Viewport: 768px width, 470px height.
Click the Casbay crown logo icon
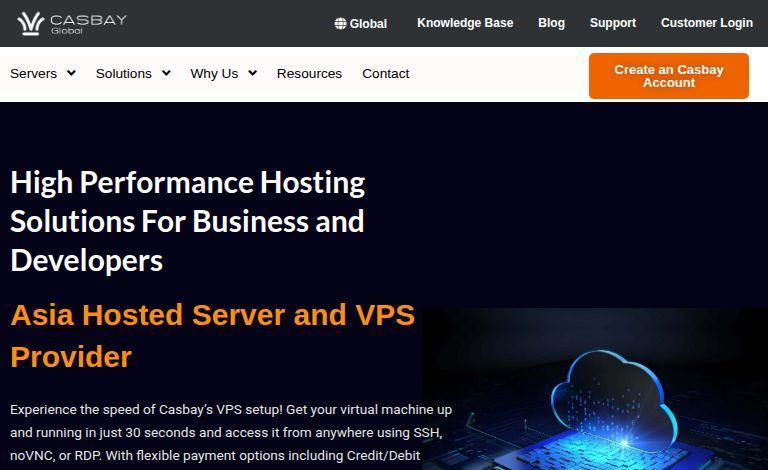(x=30, y=24)
